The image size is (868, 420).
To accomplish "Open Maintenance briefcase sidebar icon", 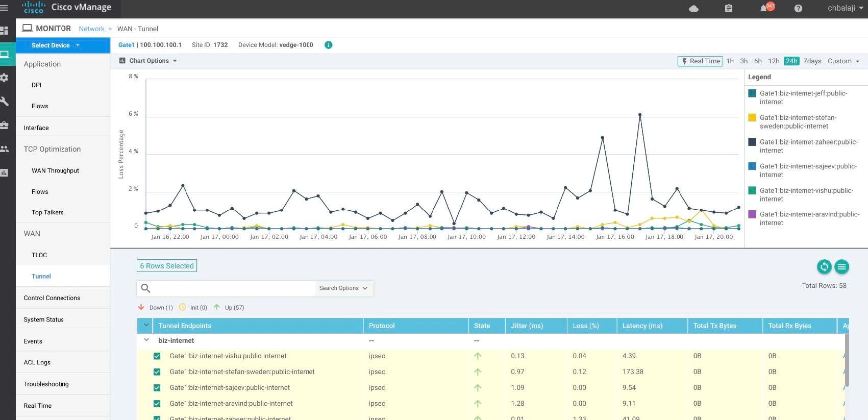I will click(4, 125).
